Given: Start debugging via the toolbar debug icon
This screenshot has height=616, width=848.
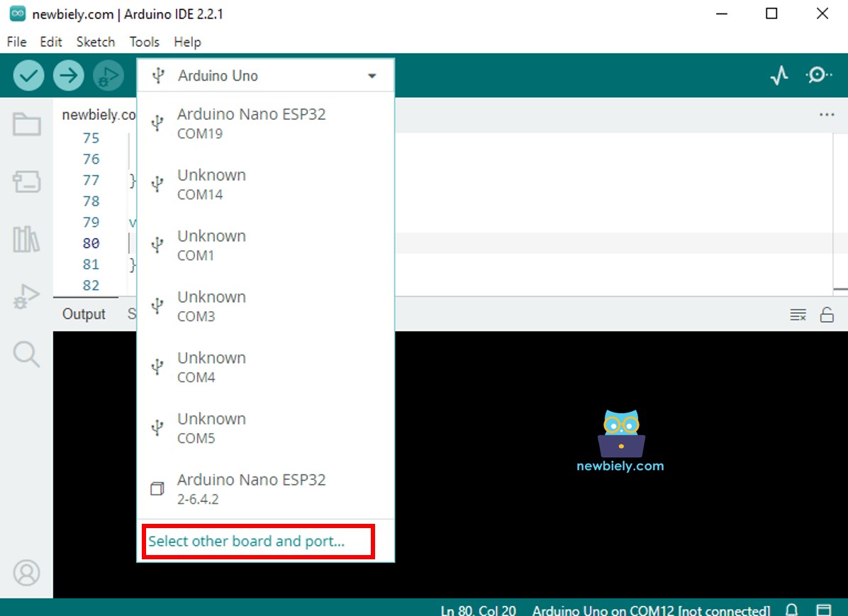Looking at the screenshot, I should [x=108, y=75].
